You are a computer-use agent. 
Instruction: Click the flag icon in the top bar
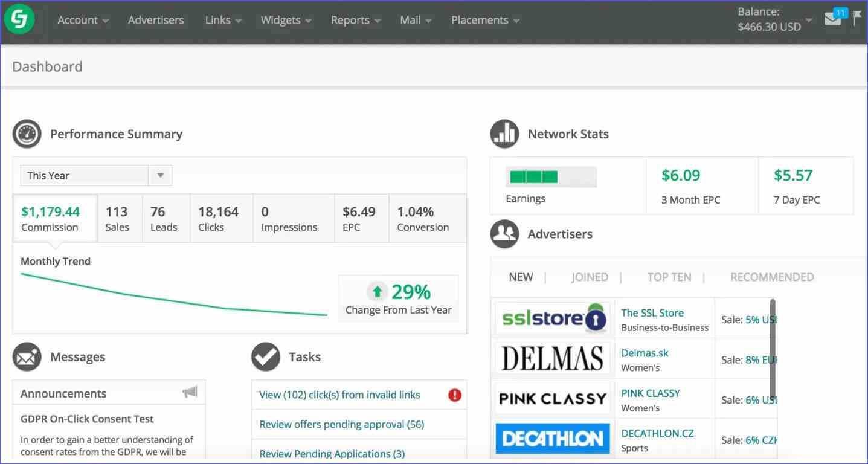point(858,19)
